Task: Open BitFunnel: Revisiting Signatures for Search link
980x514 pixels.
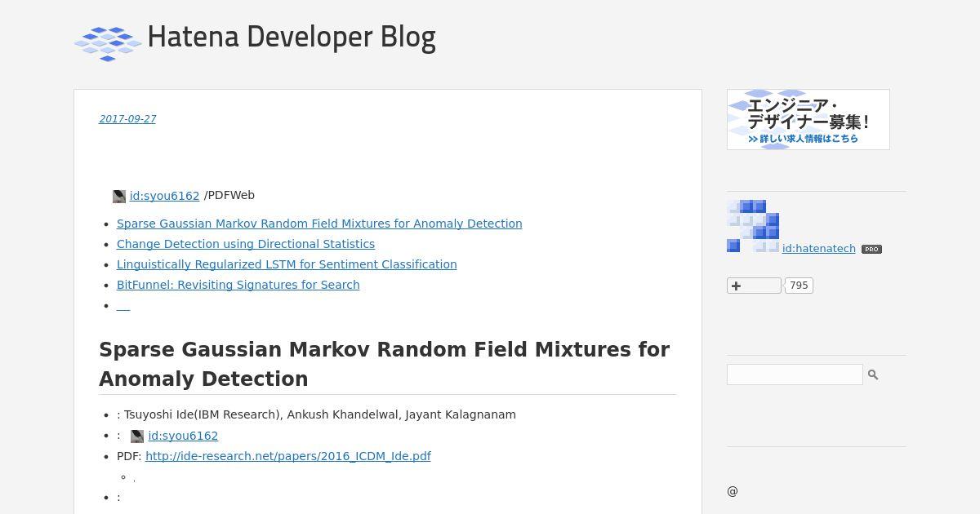Action: click(238, 285)
